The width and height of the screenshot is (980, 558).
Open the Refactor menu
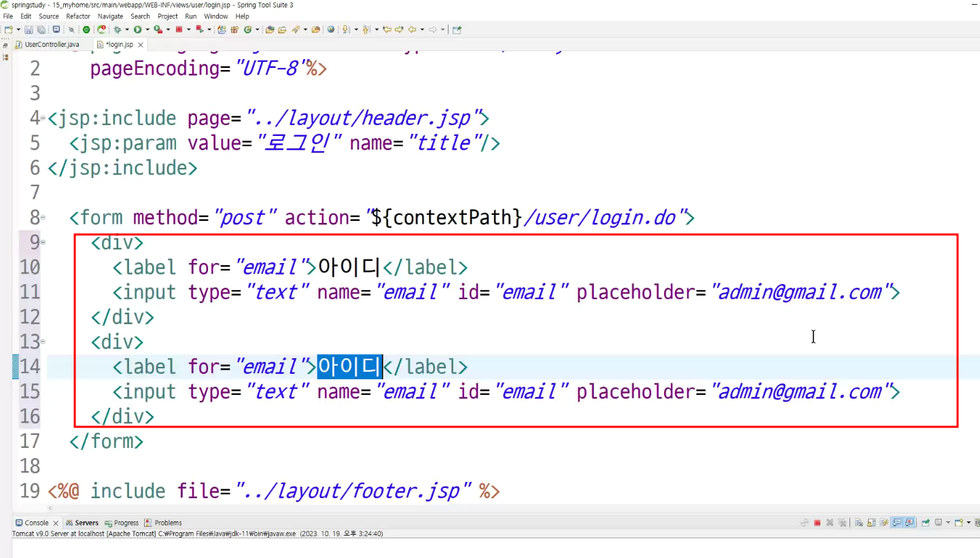(78, 16)
